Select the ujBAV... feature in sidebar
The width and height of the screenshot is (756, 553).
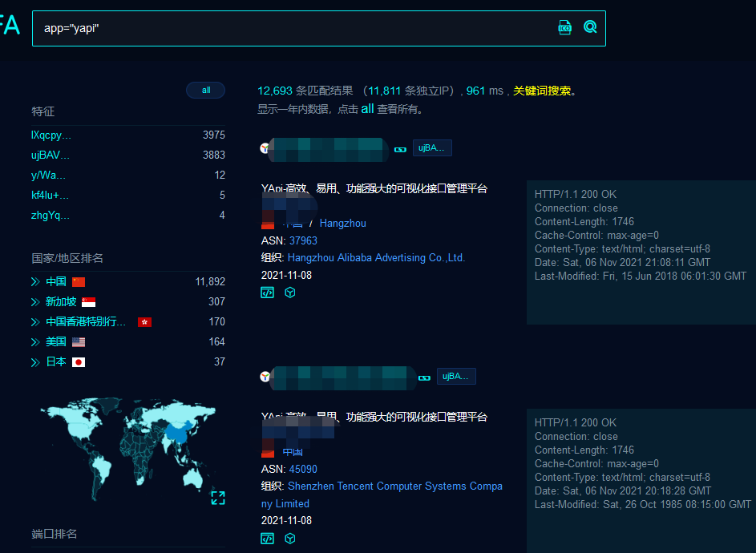[x=51, y=155]
